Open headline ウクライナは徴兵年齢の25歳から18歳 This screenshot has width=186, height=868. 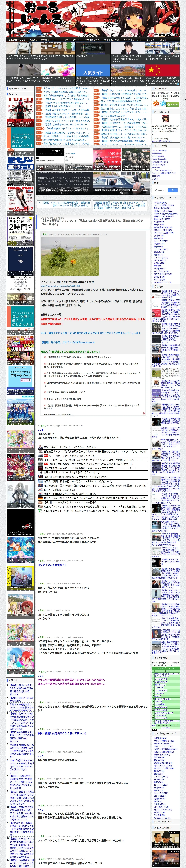tap(65, 92)
